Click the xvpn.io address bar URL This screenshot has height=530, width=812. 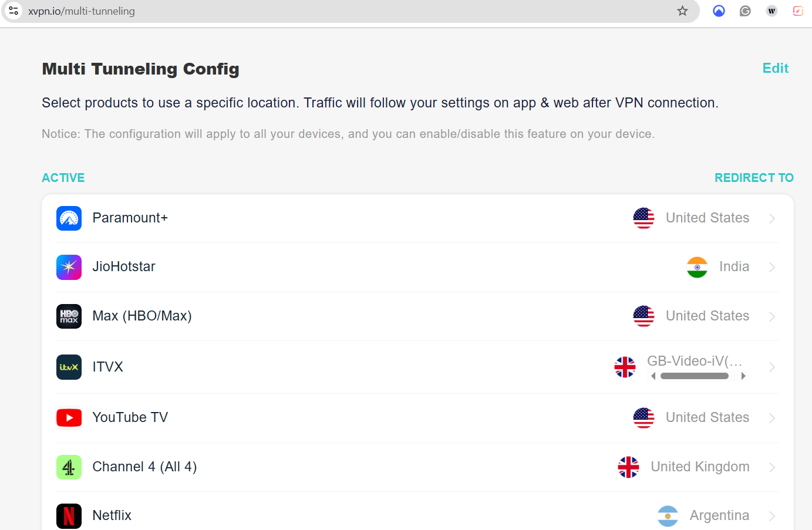82,11
